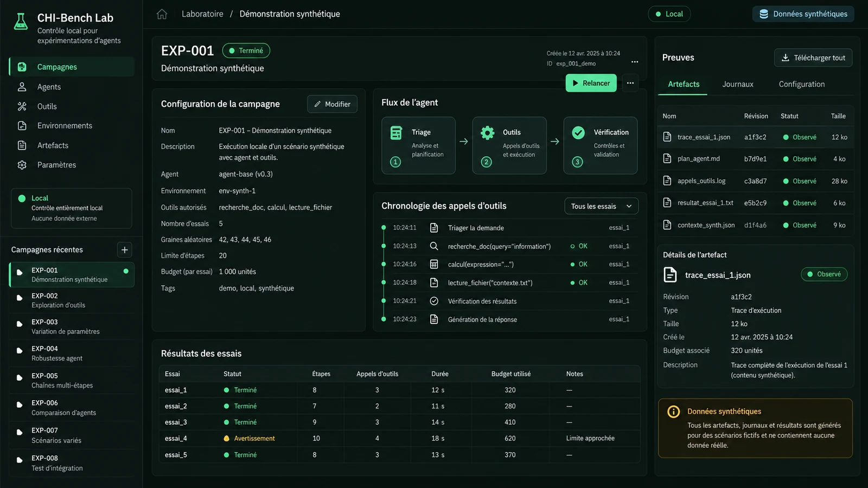Click the calcul calculator icon in timeline
Viewport: 868px width, 488px height.
click(x=434, y=264)
